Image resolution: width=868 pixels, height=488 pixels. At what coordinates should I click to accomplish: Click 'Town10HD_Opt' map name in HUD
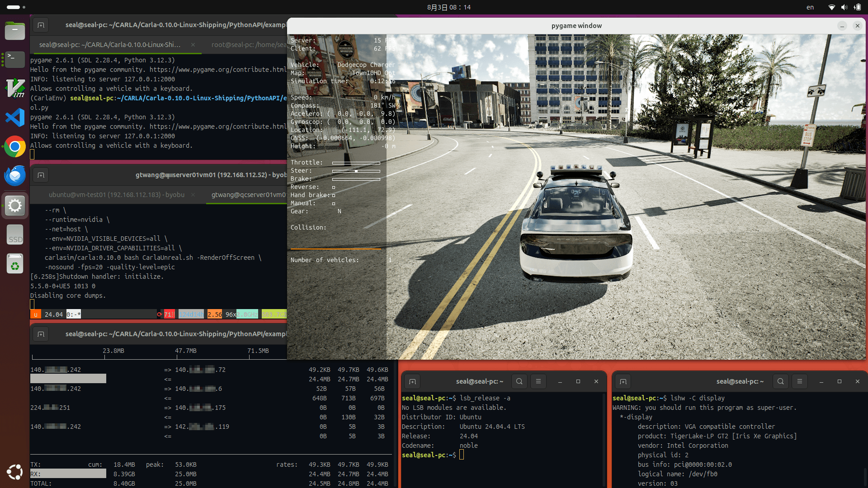[x=373, y=73]
